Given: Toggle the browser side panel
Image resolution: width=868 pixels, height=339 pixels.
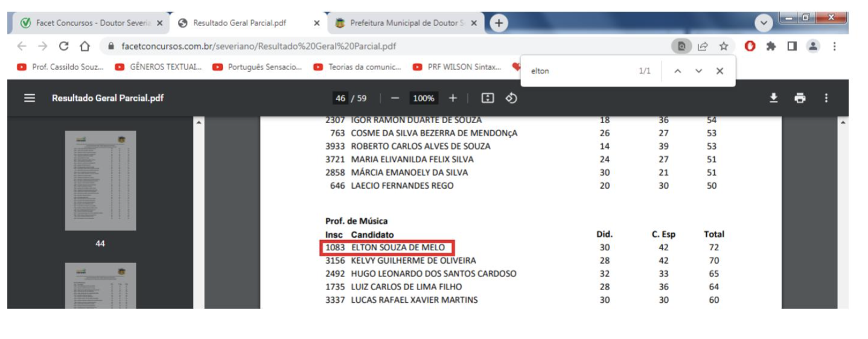Looking at the screenshot, I should [793, 46].
